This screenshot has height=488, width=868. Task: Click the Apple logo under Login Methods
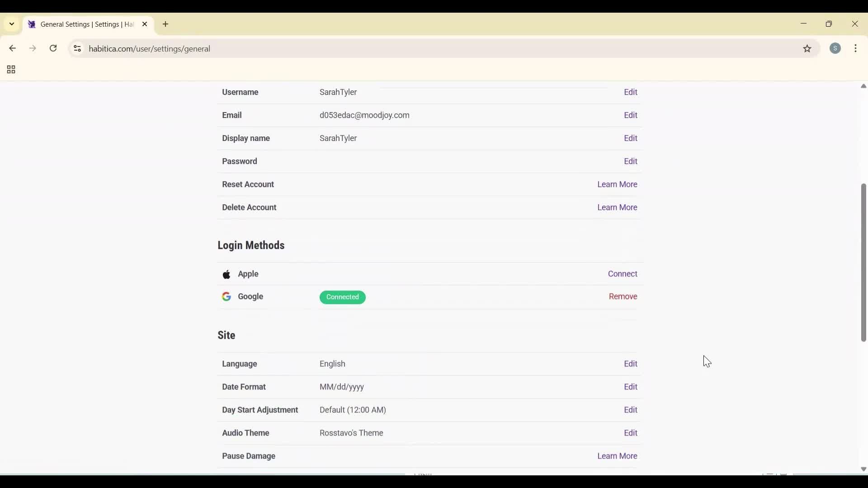226,274
